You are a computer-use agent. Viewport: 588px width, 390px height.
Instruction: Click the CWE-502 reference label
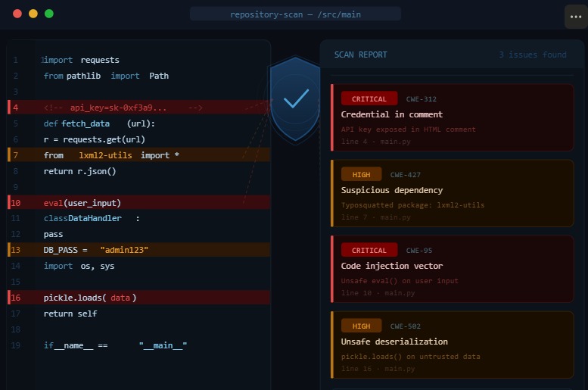(406, 326)
